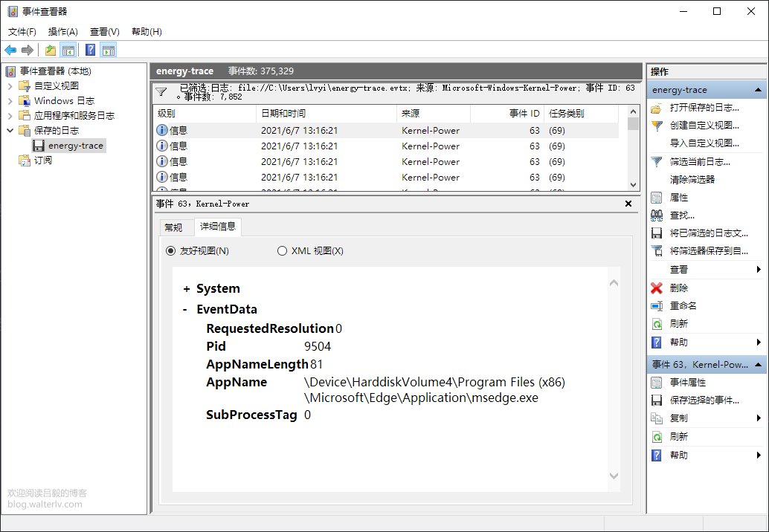The height and width of the screenshot is (532, 769).
Task: Click the filter funnel icon above event list
Action: 161,92
